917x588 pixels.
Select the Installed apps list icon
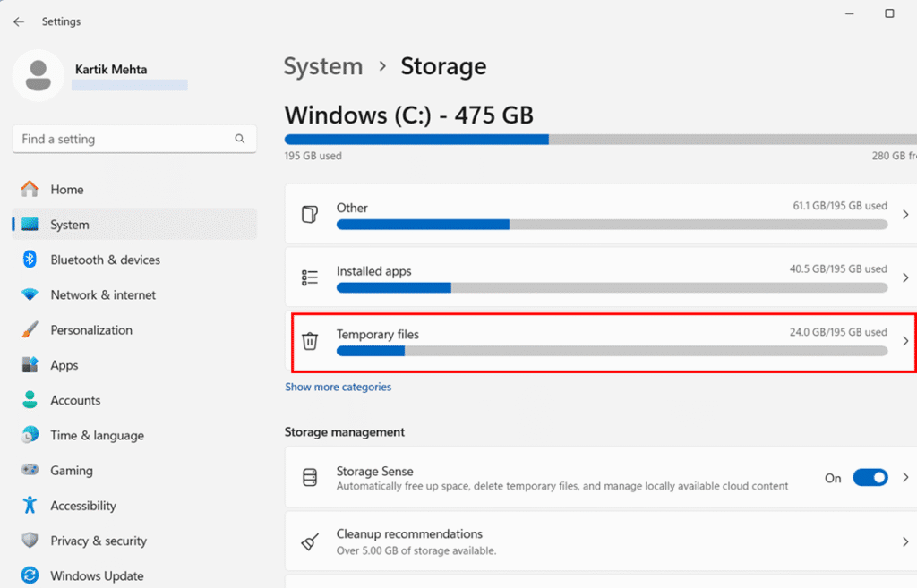tap(310, 277)
